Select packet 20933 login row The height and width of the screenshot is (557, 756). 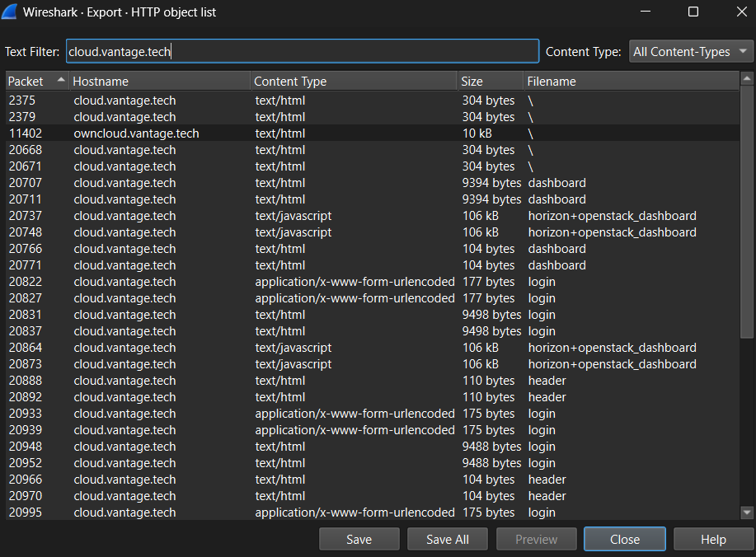point(372,414)
